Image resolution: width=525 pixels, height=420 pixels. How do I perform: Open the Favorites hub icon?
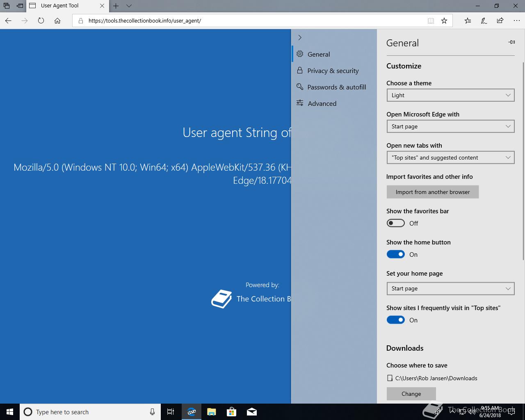click(x=468, y=21)
